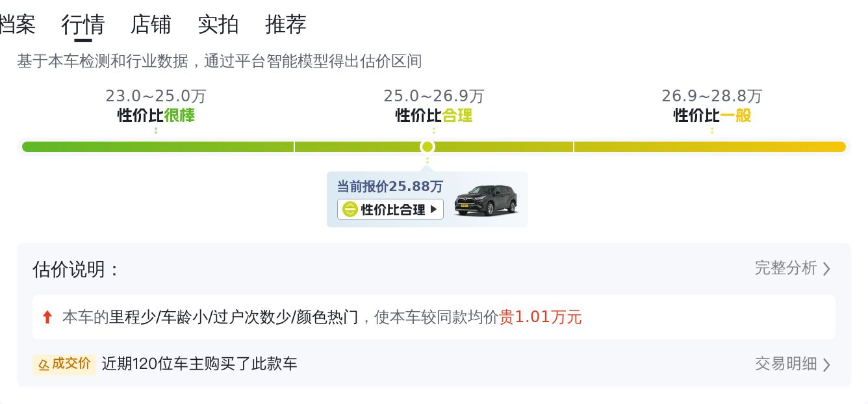Click the red up arrow icon

47,317
